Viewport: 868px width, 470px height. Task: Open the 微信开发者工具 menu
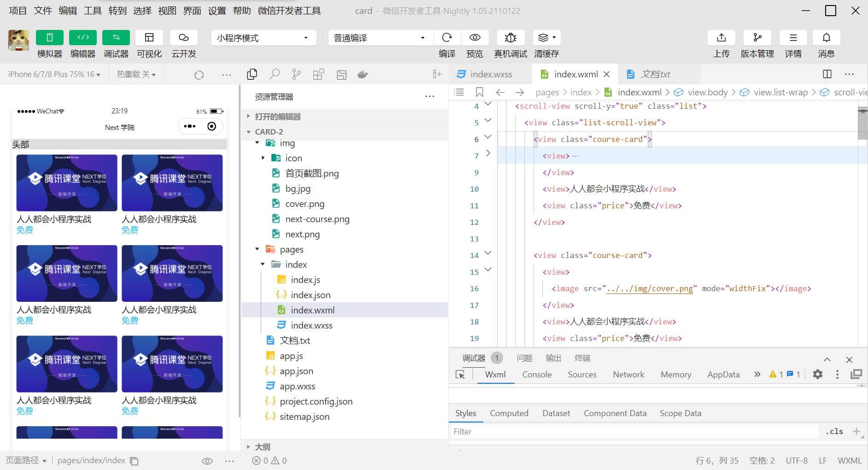pyautogui.click(x=289, y=11)
